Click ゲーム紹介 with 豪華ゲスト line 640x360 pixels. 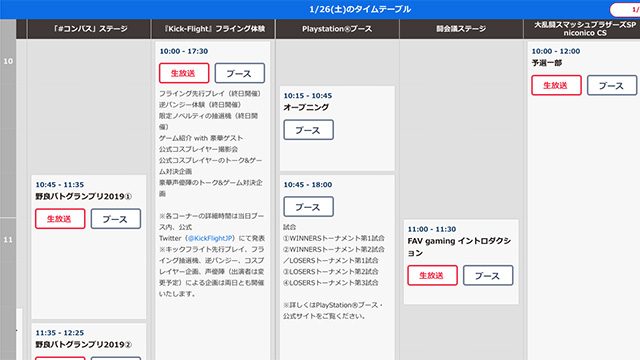click(201, 138)
